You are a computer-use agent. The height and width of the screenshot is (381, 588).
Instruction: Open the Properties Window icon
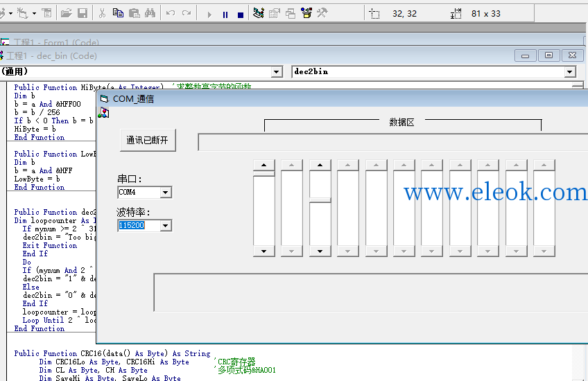tap(275, 14)
